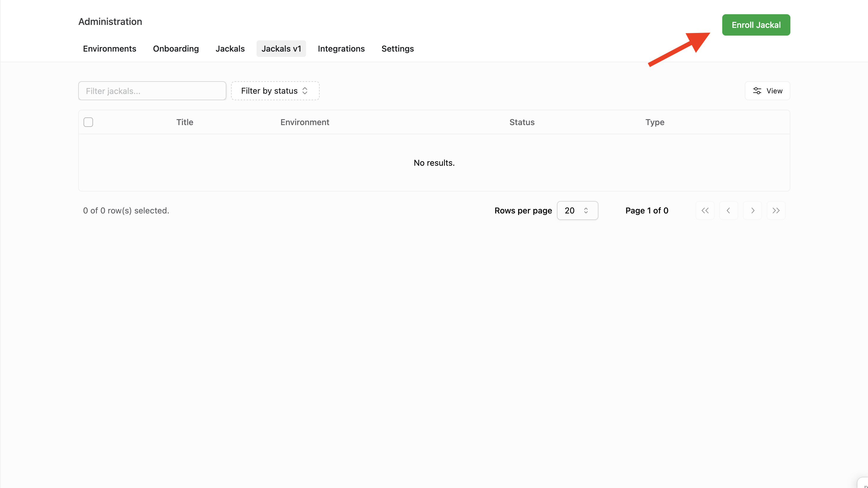Click the Status column header

coord(522,122)
